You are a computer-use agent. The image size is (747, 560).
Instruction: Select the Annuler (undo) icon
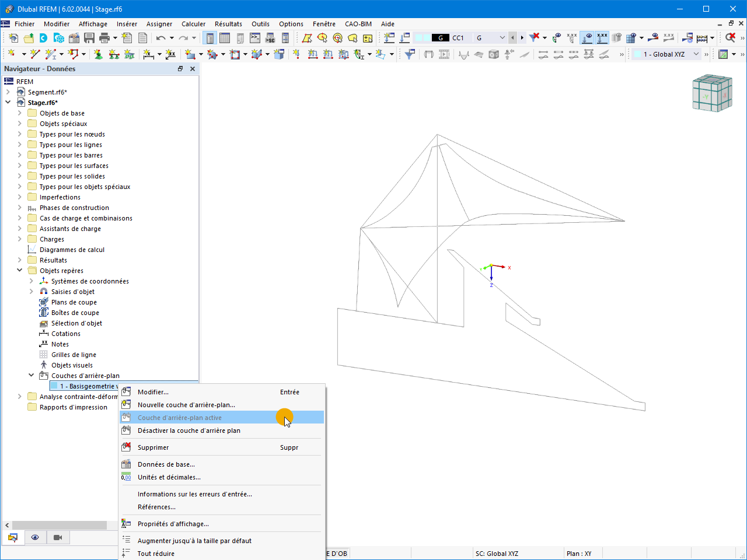[x=161, y=37]
